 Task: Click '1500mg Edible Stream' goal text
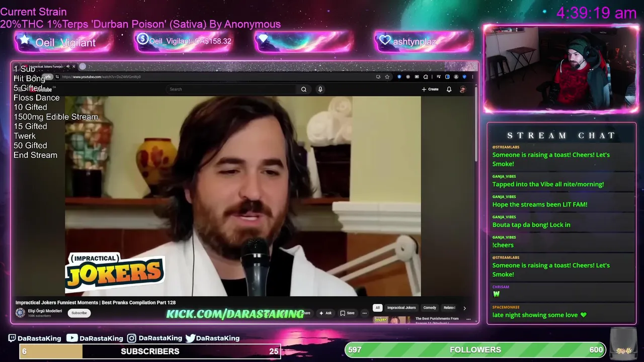tap(56, 117)
